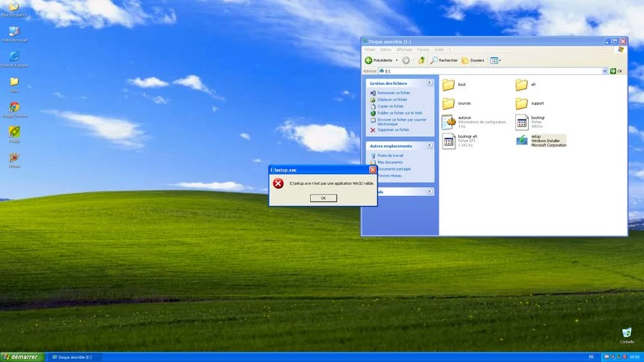Click the Mes documents desktop icon
This screenshot has width=644, height=362.
pyautogui.click(x=14, y=6)
